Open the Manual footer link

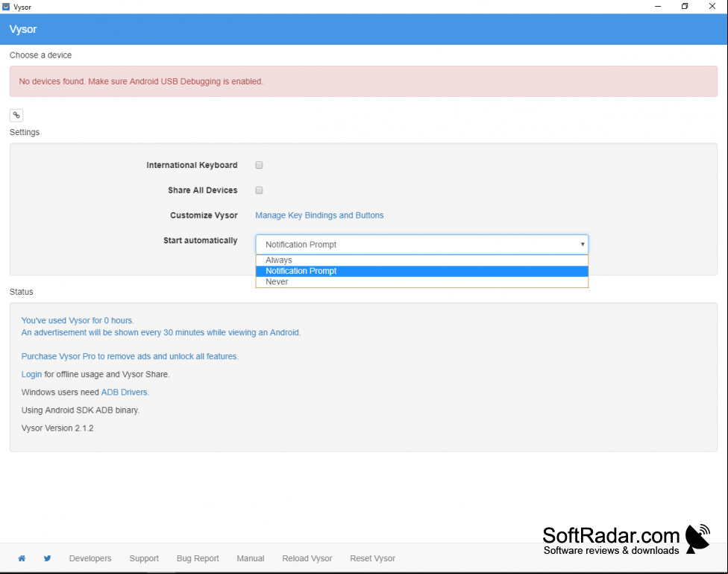[x=251, y=558]
